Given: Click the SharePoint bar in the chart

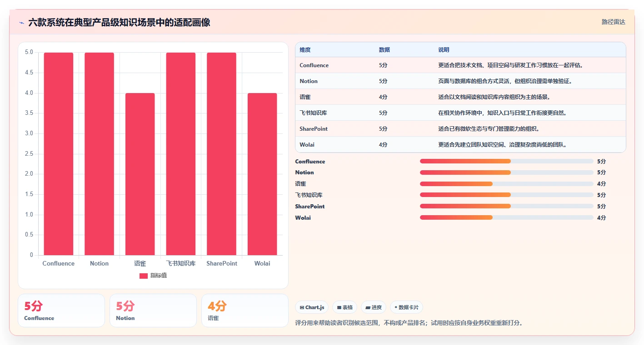Looking at the screenshot, I should click(x=221, y=154).
